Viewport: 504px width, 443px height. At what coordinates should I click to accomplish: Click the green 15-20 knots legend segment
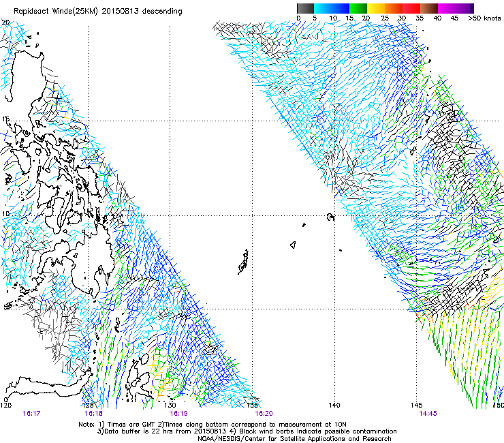(x=358, y=8)
